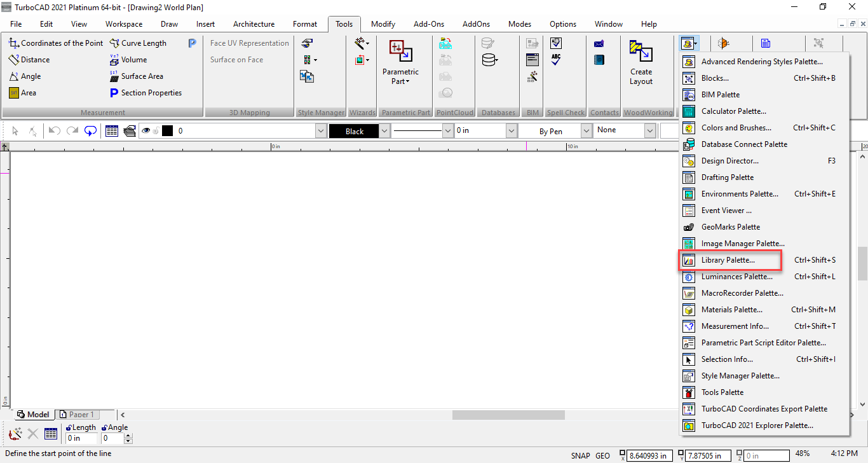Open the Library Palette menu entry
Viewport: 868px width, 463px height.
pos(763,260)
